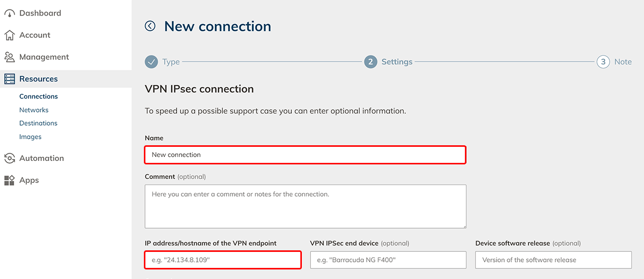The width and height of the screenshot is (644, 279).
Task: Click the Management people icon
Action: click(x=10, y=57)
